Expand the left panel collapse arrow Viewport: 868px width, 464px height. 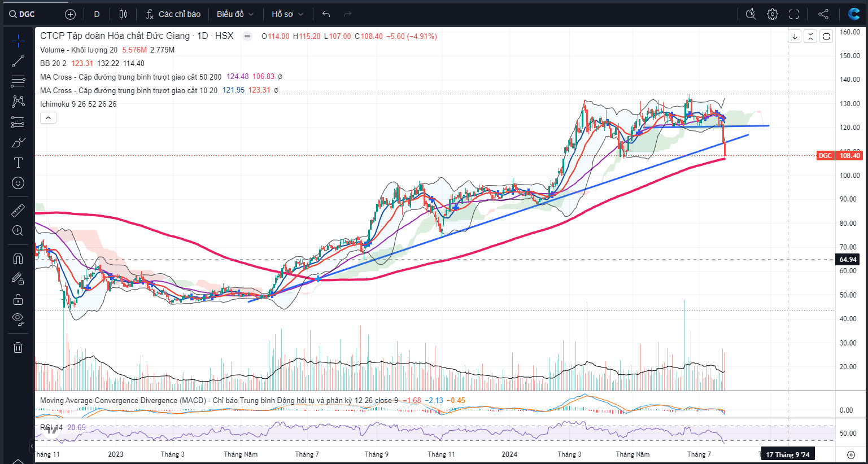[32, 446]
